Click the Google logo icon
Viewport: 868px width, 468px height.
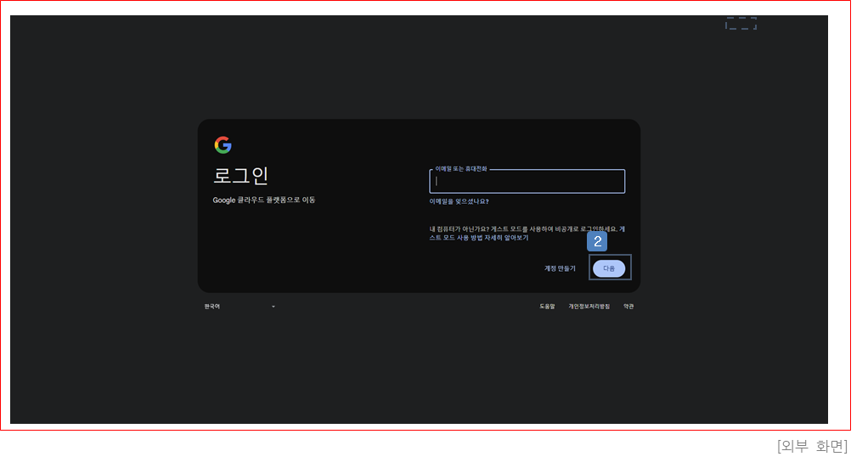click(223, 145)
